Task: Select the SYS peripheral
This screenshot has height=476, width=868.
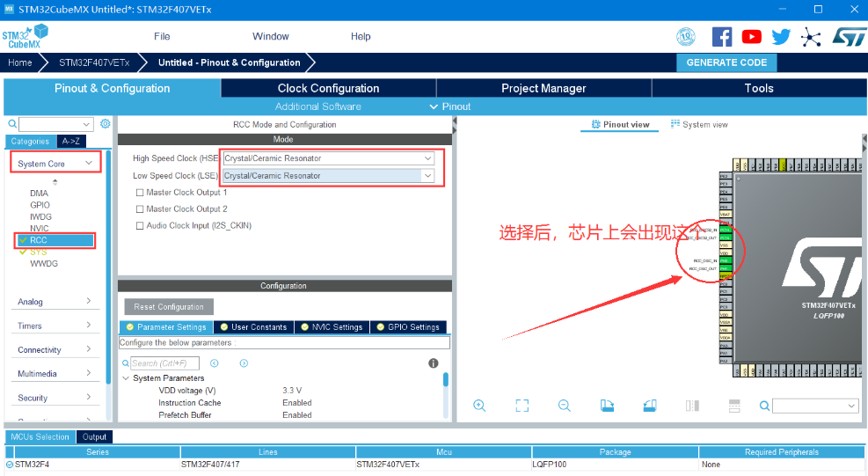Action: pos(38,252)
